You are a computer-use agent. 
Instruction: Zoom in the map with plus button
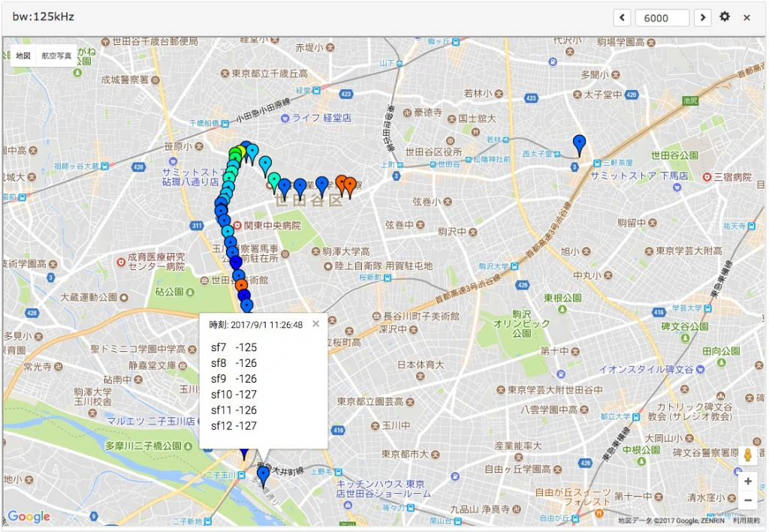tap(748, 482)
